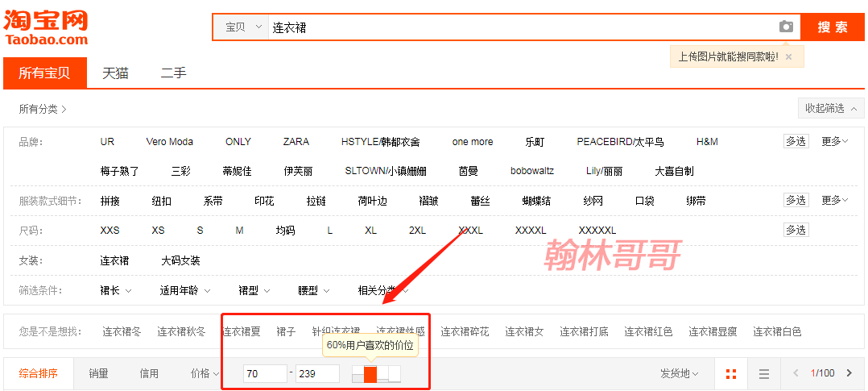Open the 适用年龄 filter dropdown

click(185, 290)
